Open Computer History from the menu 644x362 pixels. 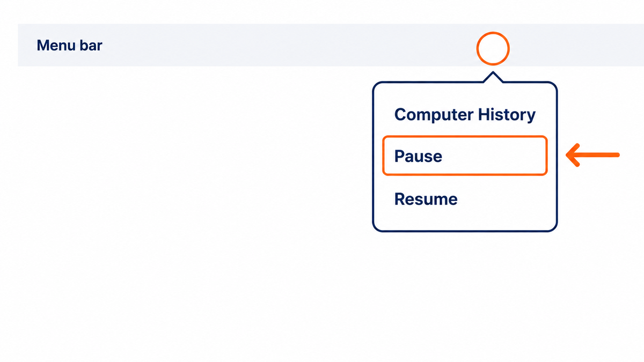(x=465, y=114)
